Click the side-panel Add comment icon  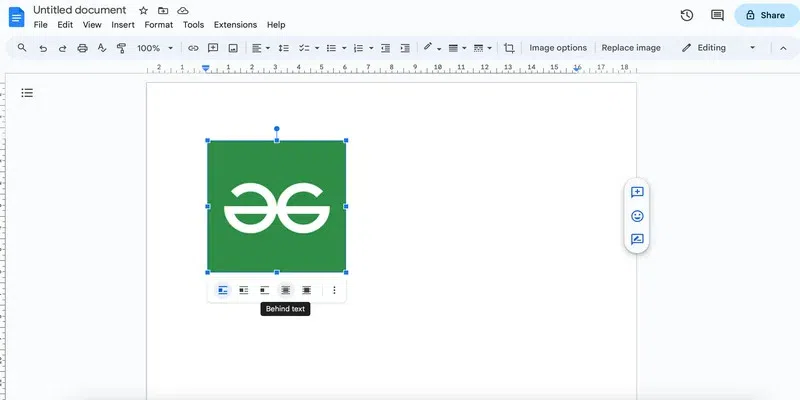[637, 192]
